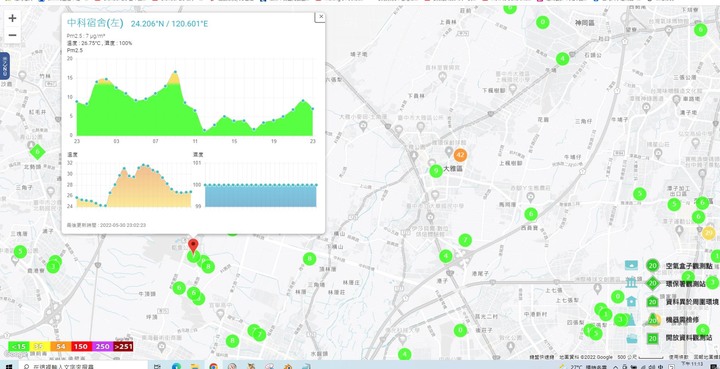Open the green marker 9 near 大雅區

point(436,171)
